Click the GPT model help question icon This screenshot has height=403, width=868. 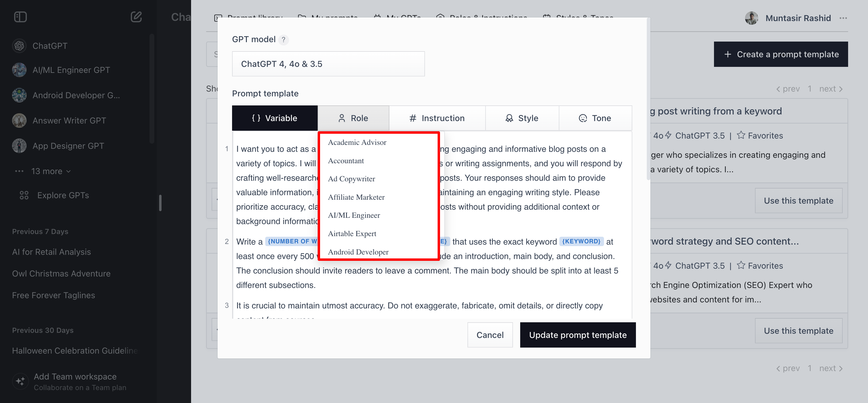283,40
